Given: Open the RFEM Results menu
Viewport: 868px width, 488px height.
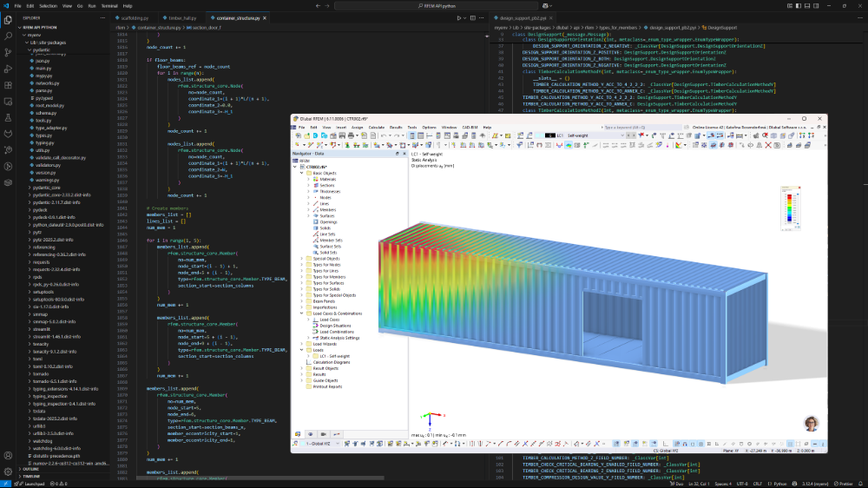Looking at the screenshot, I should [x=396, y=128].
